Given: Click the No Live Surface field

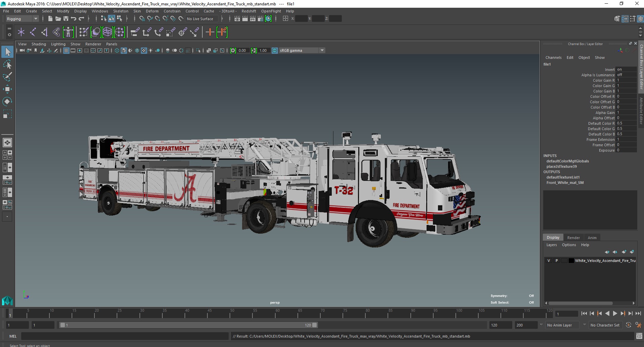Looking at the screenshot, I should 202,19.
